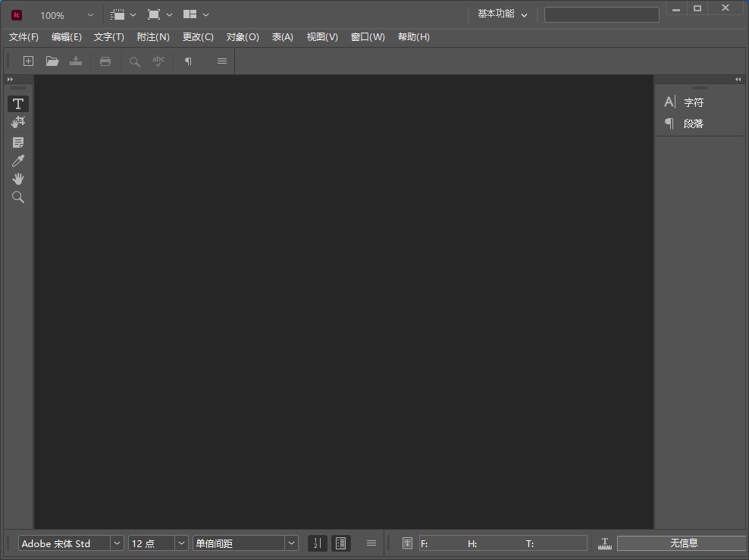This screenshot has height=560, width=749.
Task: Toggle paragraph styles column icon in bottom bar
Action: [340, 543]
